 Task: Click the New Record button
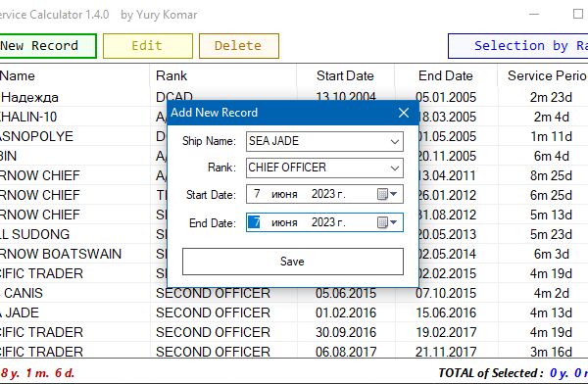pyautogui.click(x=48, y=46)
